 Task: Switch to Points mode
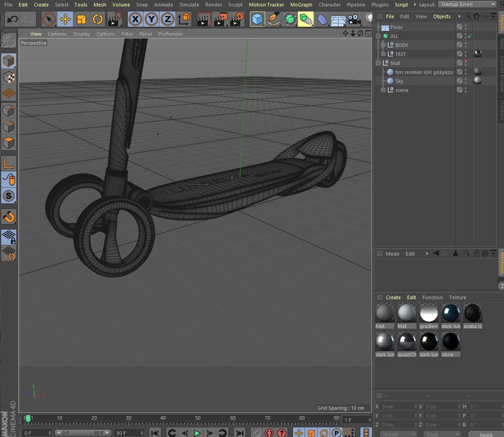(x=8, y=110)
